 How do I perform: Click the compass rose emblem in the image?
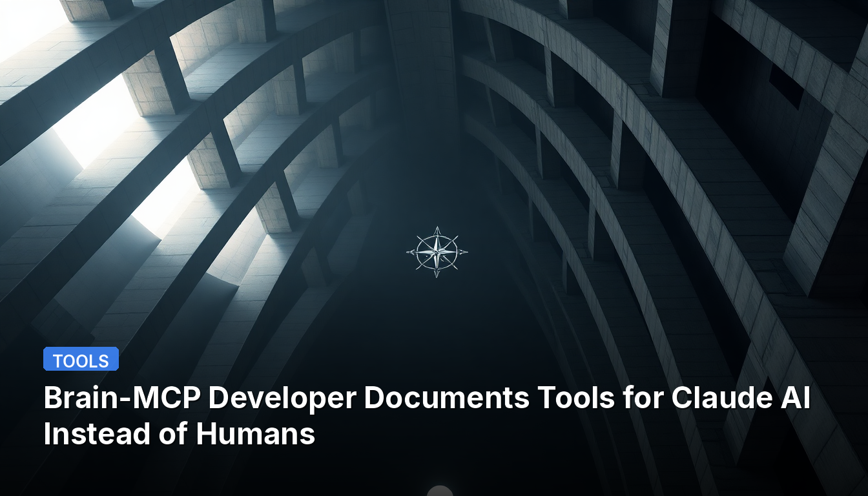[437, 252]
